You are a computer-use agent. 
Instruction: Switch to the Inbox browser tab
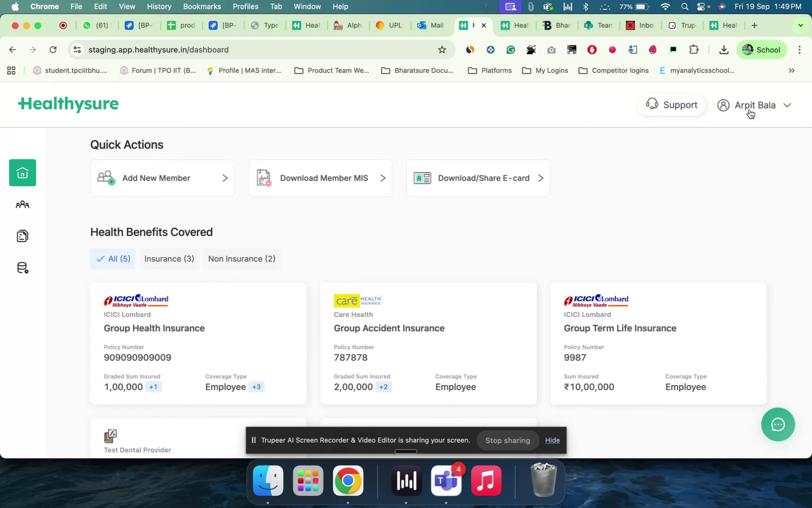pyautogui.click(x=640, y=25)
